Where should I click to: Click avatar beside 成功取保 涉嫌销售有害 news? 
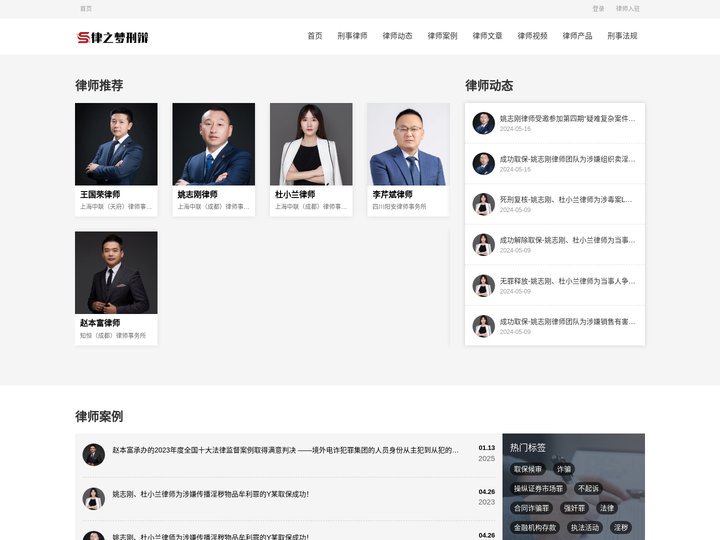click(484, 326)
